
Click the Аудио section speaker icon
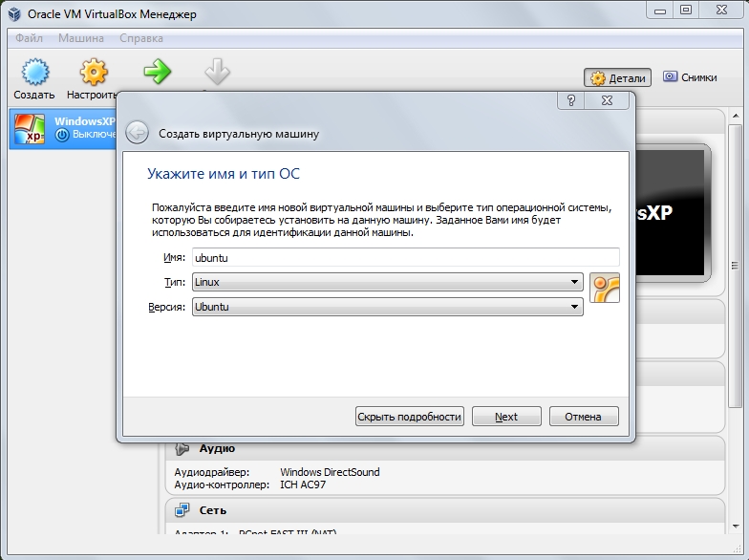coord(182,449)
